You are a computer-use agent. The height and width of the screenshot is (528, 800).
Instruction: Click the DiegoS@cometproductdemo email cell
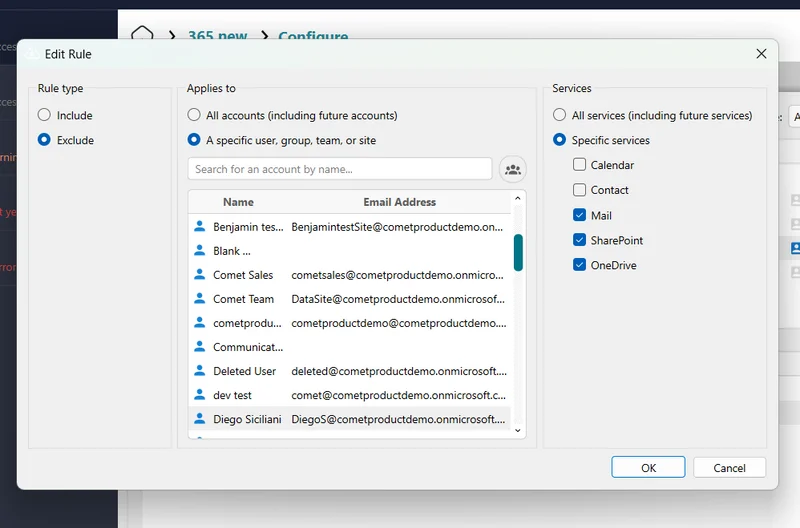pos(398,419)
